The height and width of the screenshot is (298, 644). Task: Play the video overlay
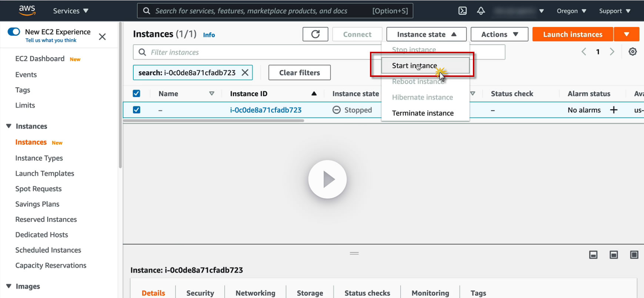coord(327,179)
